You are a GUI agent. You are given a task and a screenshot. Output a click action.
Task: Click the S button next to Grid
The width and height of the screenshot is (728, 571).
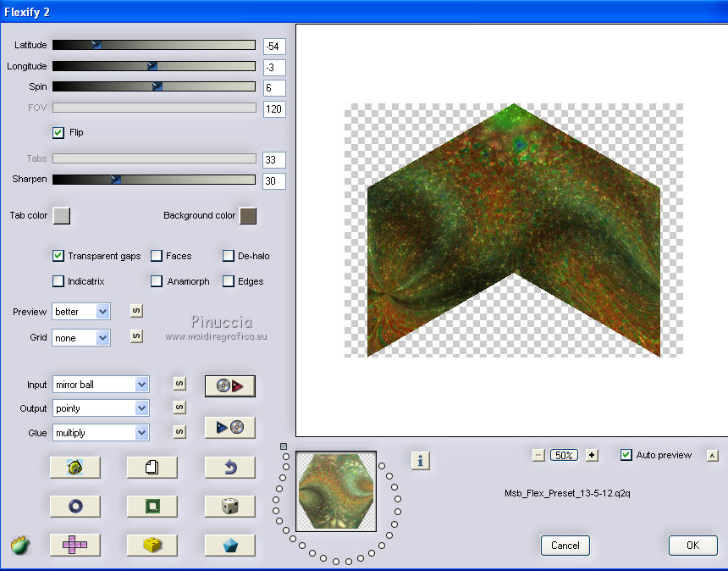coord(136,336)
